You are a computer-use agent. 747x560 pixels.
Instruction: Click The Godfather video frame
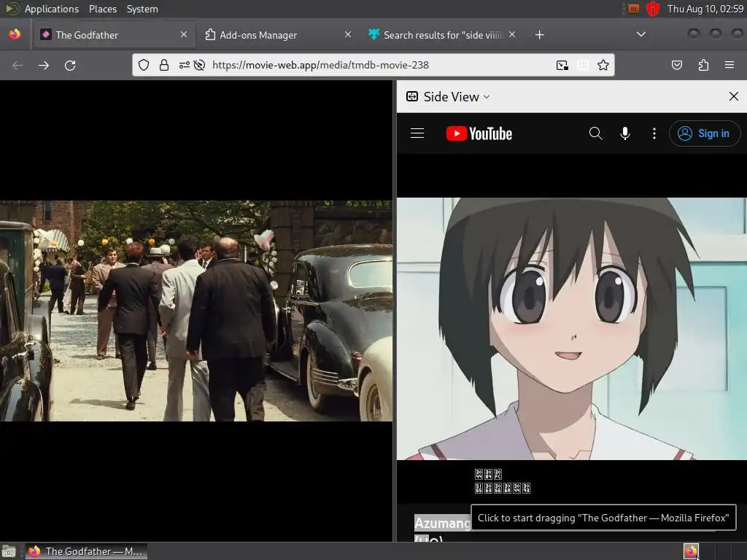[196, 311]
